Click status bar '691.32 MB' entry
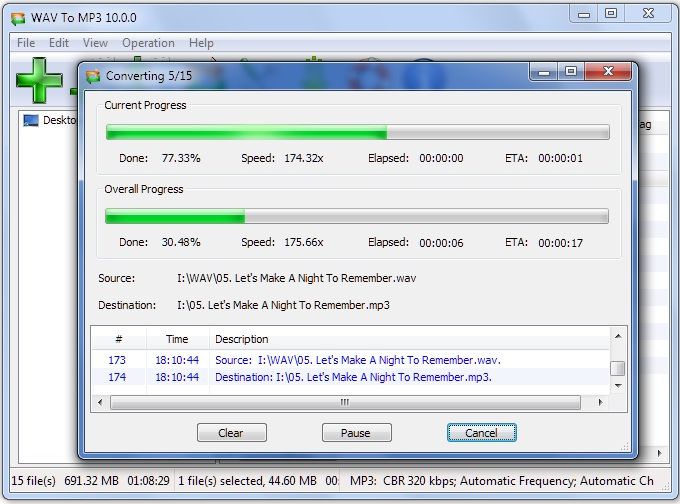This screenshot has width=680, height=504. coord(92,481)
